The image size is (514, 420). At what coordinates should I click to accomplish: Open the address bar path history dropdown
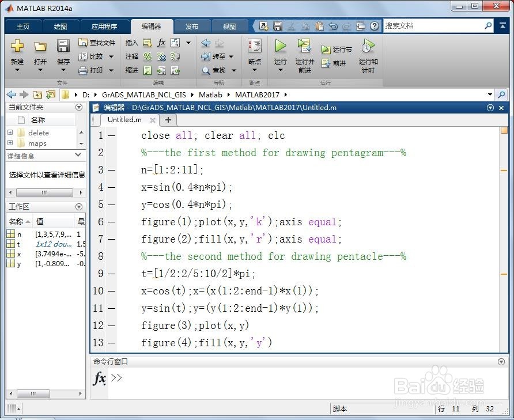[490, 94]
